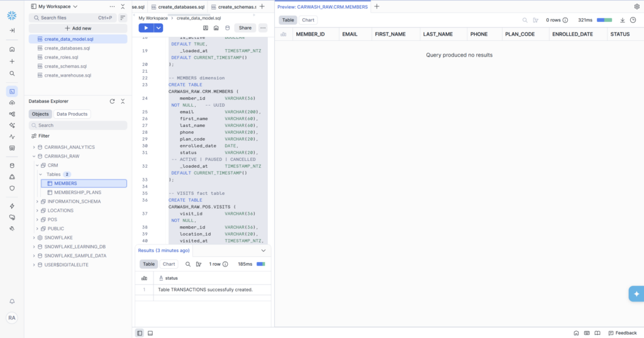The image size is (644, 338).
Task: Download the preview results
Action: tap(623, 20)
